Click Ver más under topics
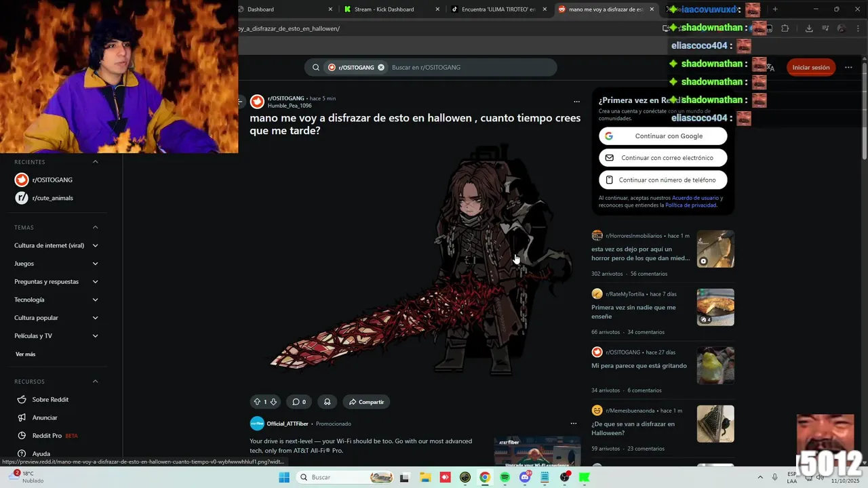The width and height of the screenshot is (868, 488). pos(25,354)
